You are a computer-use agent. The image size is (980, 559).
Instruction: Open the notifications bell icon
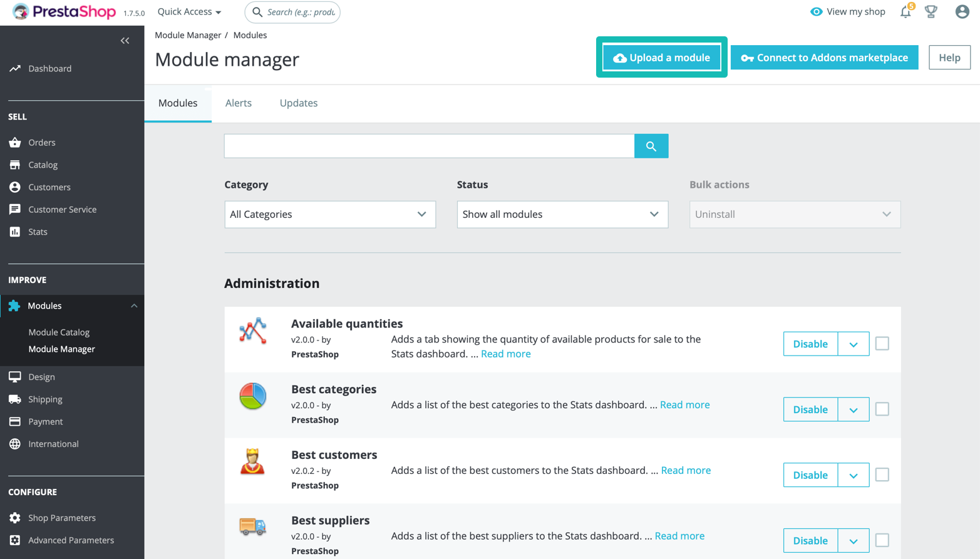(x=905, y=11)
